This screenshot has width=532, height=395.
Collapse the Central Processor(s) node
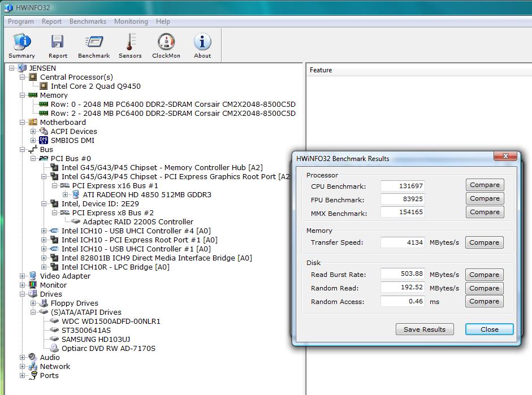[23, 77]
